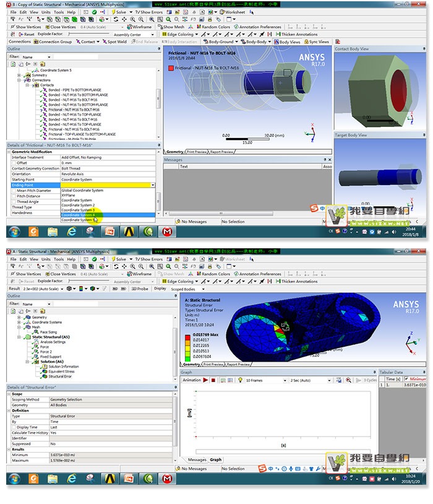Open Edge Coloring dropdown in window B
This screenshot has height=504, width=433.
[x=196, y=35]
